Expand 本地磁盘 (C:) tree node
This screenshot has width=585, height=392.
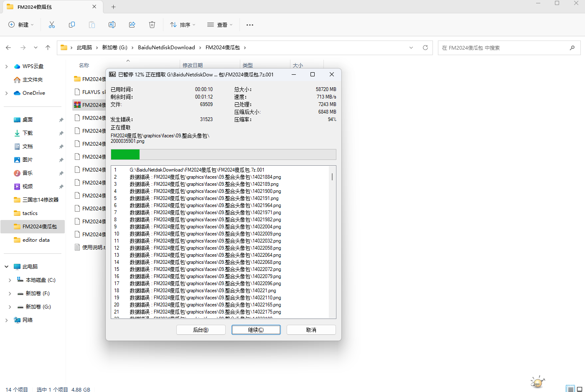[x=10, y=280]
